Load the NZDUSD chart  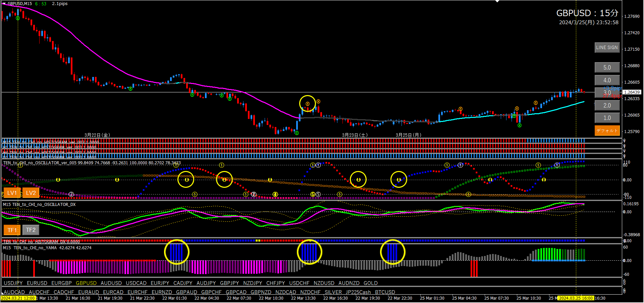coord(324,283)
